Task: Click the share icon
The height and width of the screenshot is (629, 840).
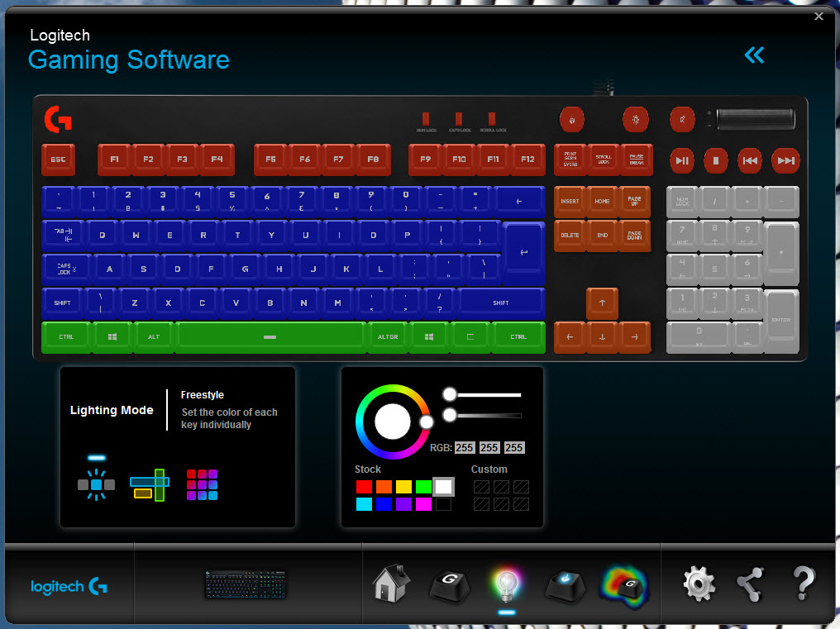Action: point(750,584)
